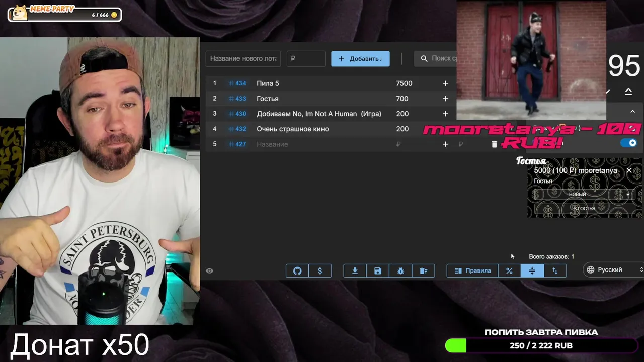Click the floppy disk save icon
This screenshot has height=362, width=644.
click(377, 271)
